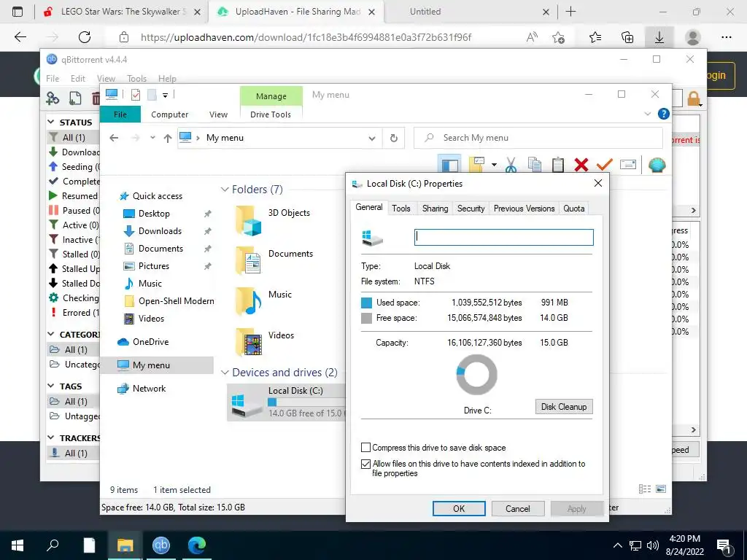Collapse the Folders (7) group
Viewport: 747px width, 560px height.
(x=225, y=190)
